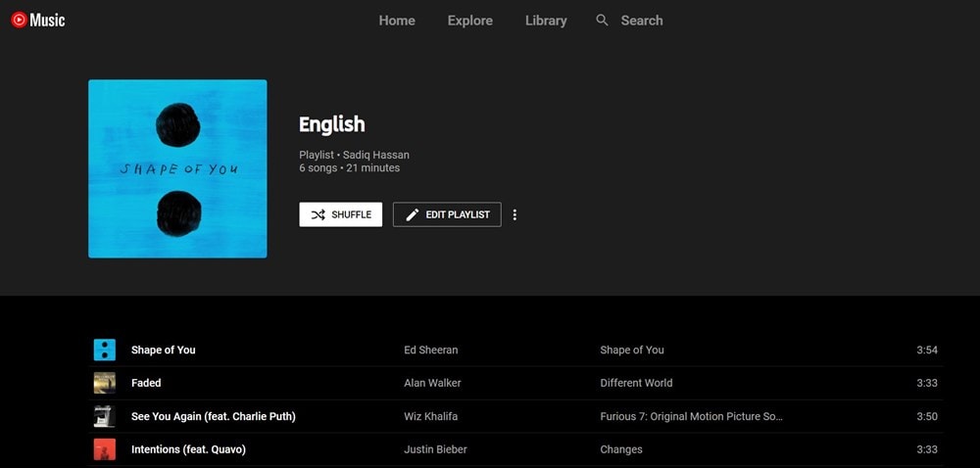Viewport: 980px width, 468px height.
Task: Open the Explore tab
Action: pos(470,21)
